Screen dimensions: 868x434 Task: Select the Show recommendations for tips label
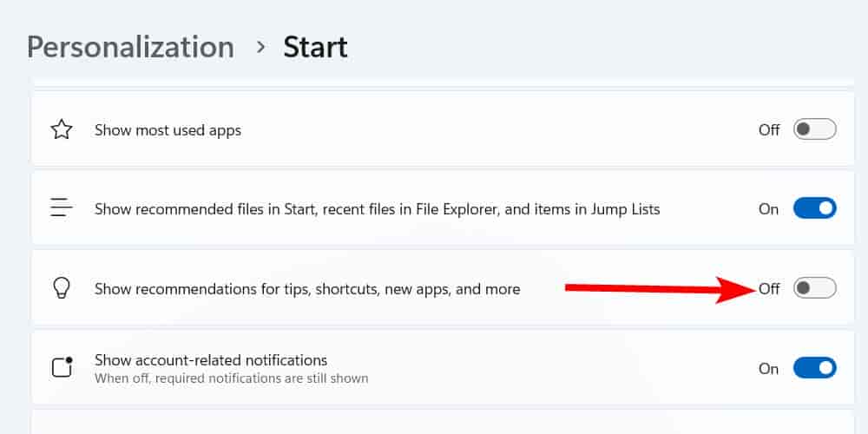[307, 289]
